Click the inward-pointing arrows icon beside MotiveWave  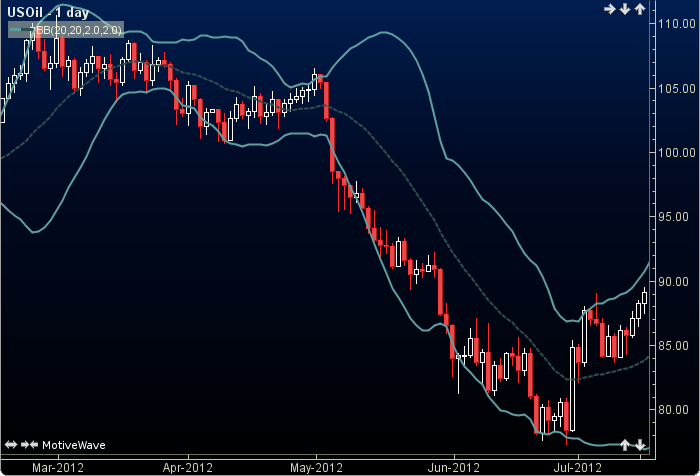(29, 445)
